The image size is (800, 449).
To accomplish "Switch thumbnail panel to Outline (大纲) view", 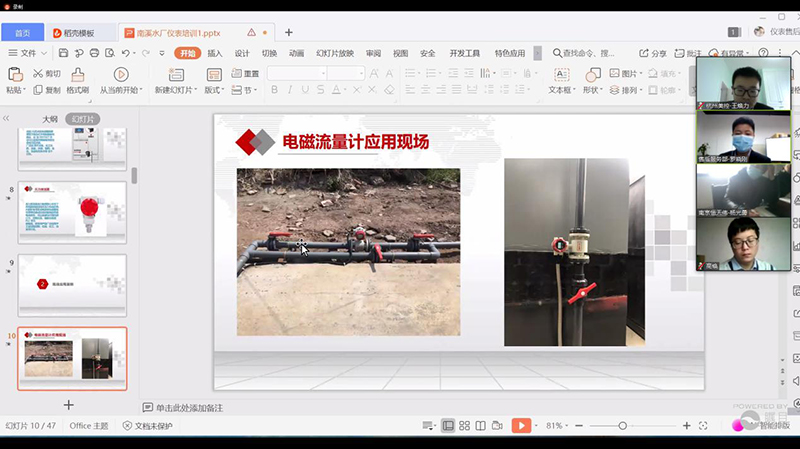I will tap(49, 119).
